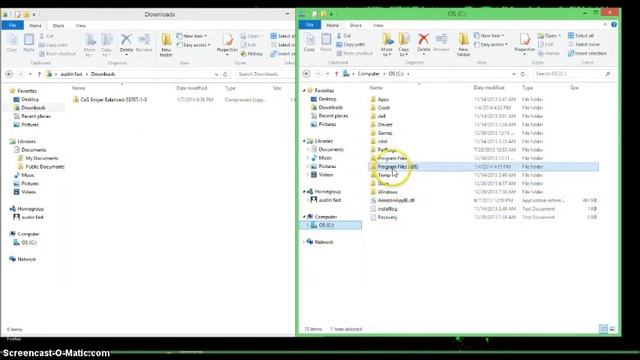Open New item dropdown in OS (C:) window
The height and width of the screenshot is (360, 640).
(x=489, y=36)
